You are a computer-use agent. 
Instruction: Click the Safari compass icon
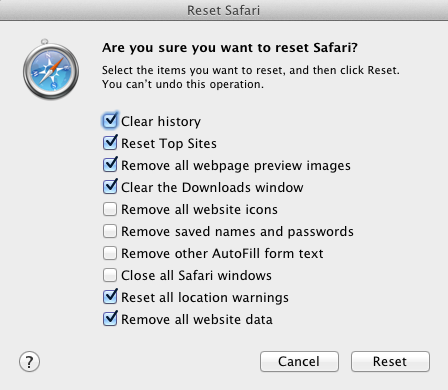pos(51,69)
